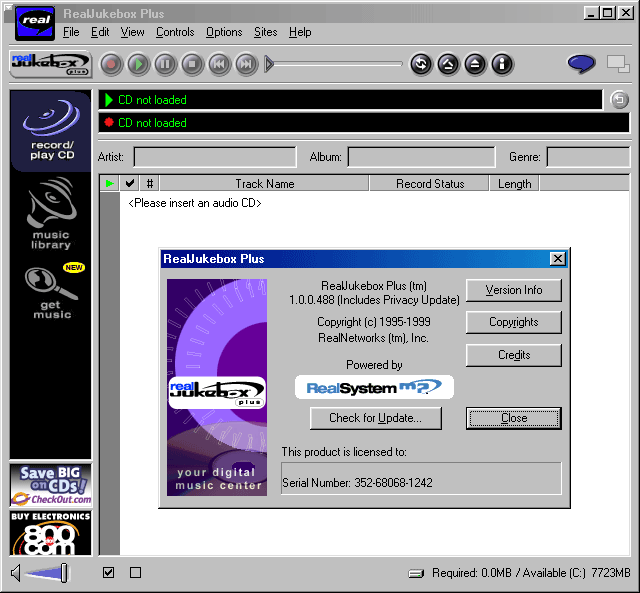This screenshot has width=640, height=593.
Task: Click the Record Status column header
Action: coord(430,183)
